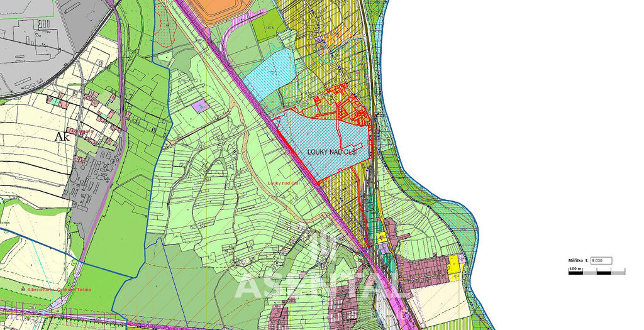Click the train station icon beside Albrechtice label
This screenshot has width=644, height=330.
click(24, 289)
